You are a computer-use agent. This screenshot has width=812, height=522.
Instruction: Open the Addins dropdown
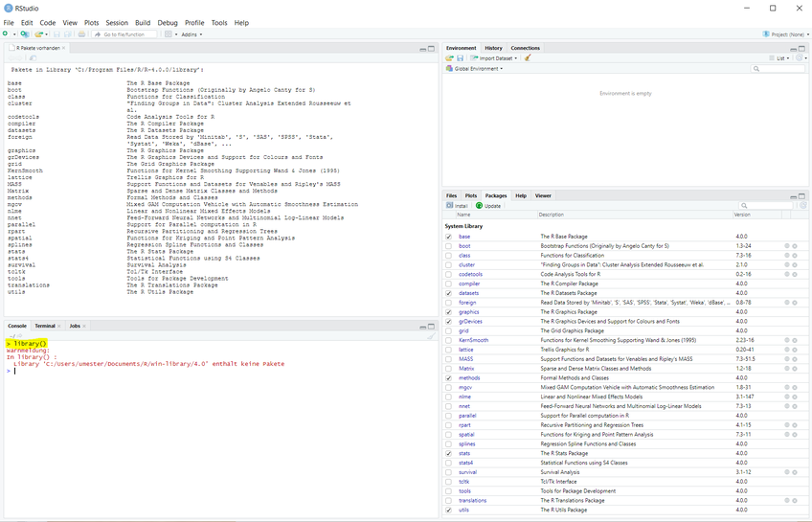pyautogui.click(x=192, y=34)
